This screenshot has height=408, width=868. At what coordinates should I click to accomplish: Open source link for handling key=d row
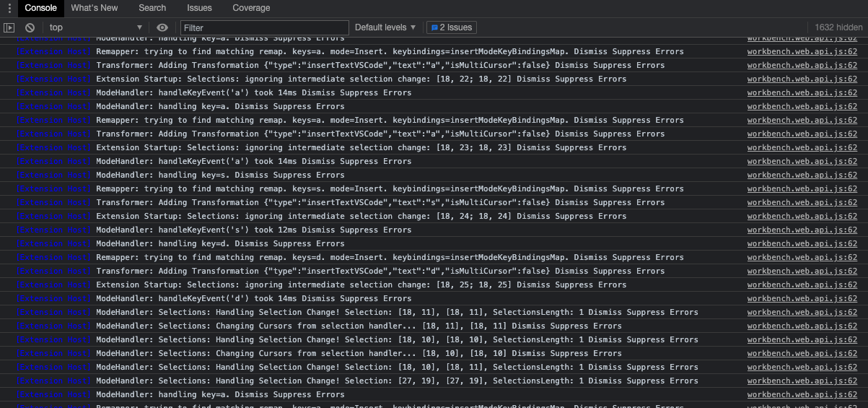pos(802,243)
